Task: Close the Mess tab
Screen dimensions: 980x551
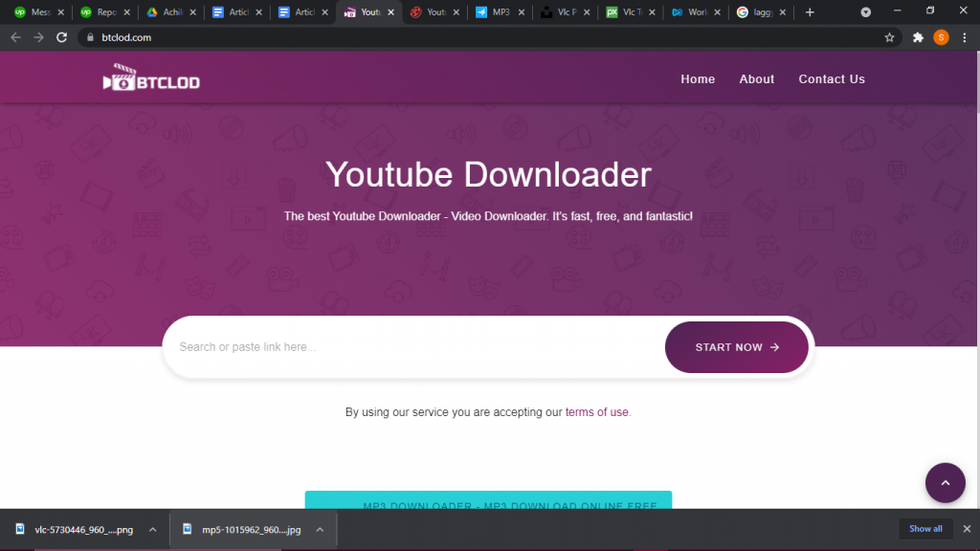Action: (60, 11)
